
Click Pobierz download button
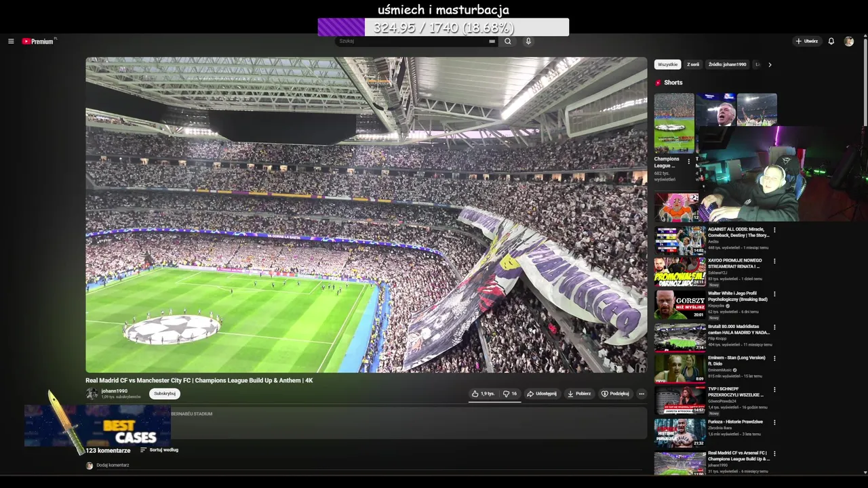point(579,394)
